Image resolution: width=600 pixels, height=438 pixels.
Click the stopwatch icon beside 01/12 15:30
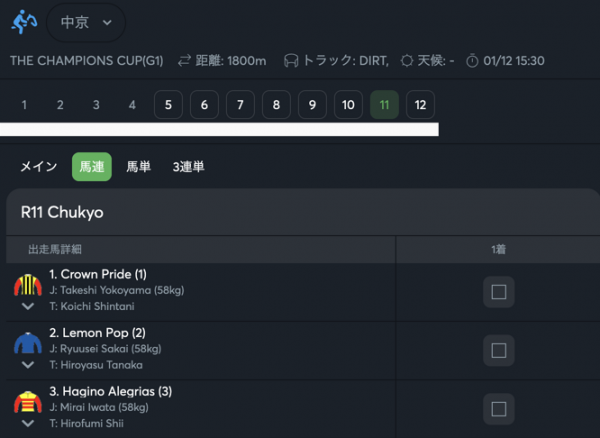coord(472,60)
